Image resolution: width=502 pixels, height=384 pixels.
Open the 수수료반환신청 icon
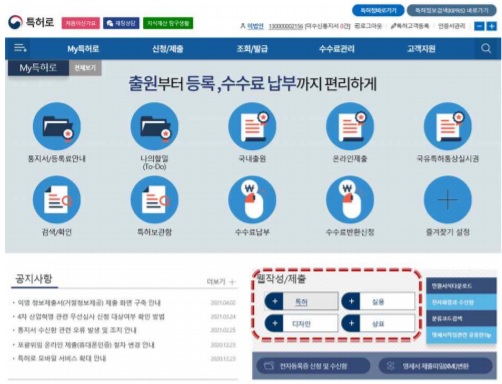click(350, 200)
